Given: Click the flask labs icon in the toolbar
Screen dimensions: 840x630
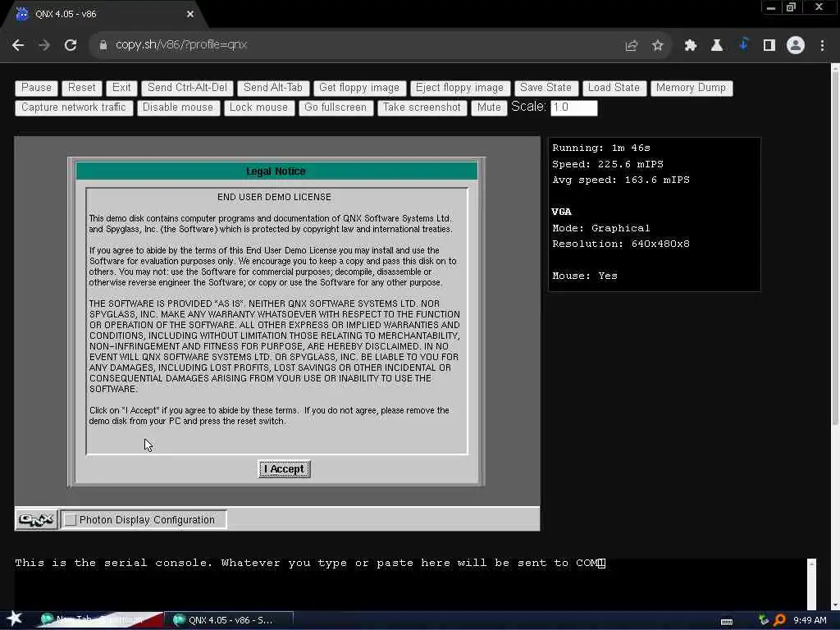Looking at the screenshot, I should [716, 46].
